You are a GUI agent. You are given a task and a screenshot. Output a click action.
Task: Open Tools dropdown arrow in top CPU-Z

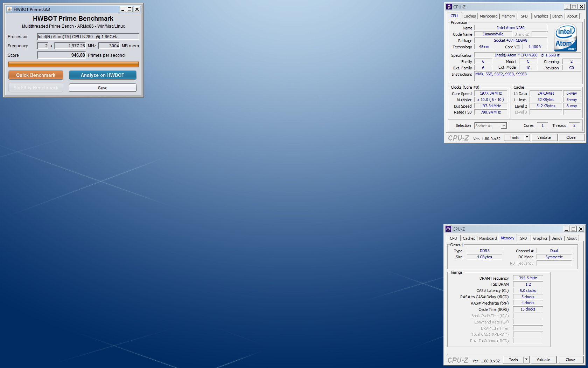tap(527, 137)
